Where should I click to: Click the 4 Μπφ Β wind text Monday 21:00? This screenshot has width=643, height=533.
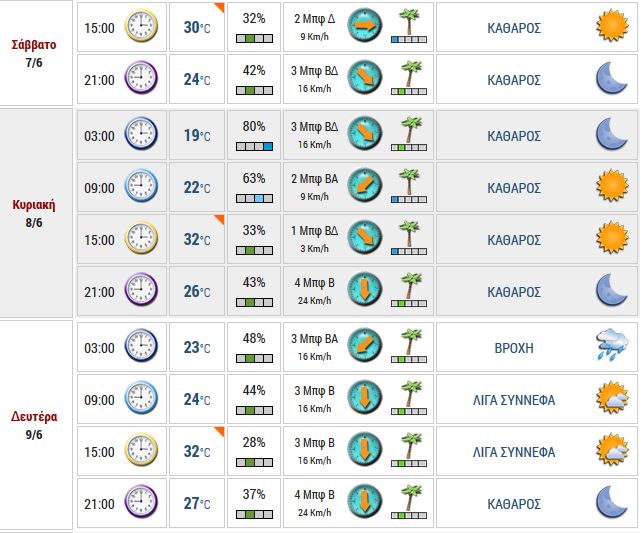tap(313, 495)
